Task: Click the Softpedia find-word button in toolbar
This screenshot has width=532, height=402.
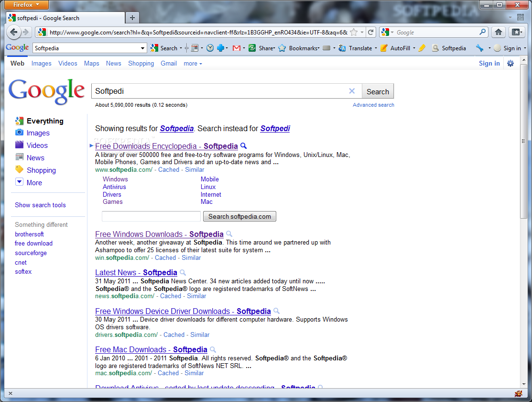Action: point(449,48)
